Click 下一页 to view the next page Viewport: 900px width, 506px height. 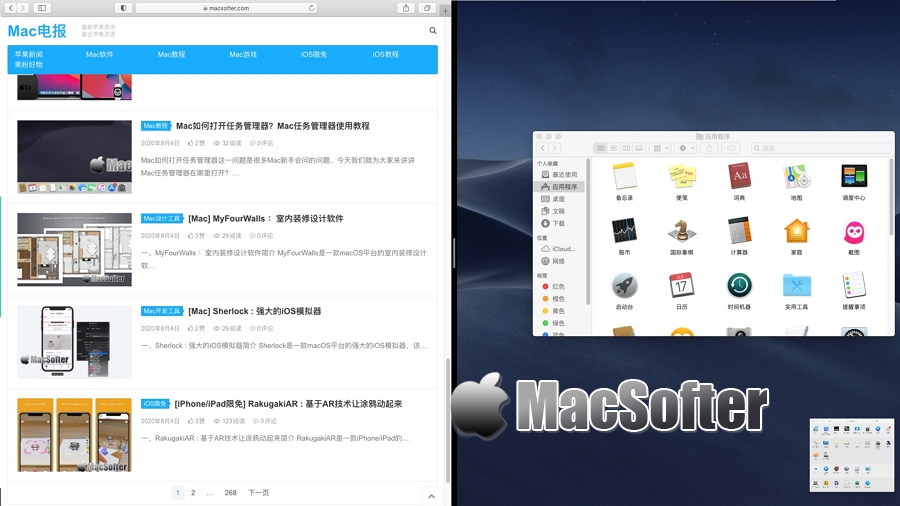click(258, 493)
